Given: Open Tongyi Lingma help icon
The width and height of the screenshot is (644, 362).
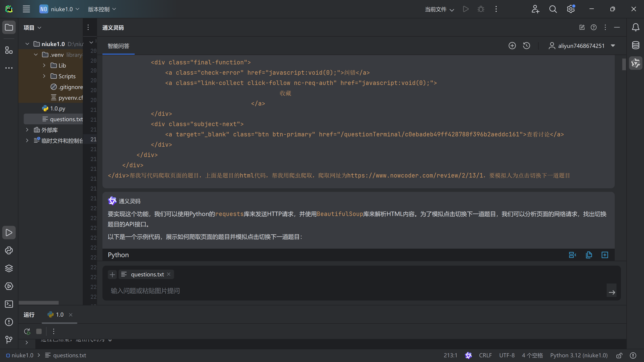Looking at the screenshot, I should [593, 27].
